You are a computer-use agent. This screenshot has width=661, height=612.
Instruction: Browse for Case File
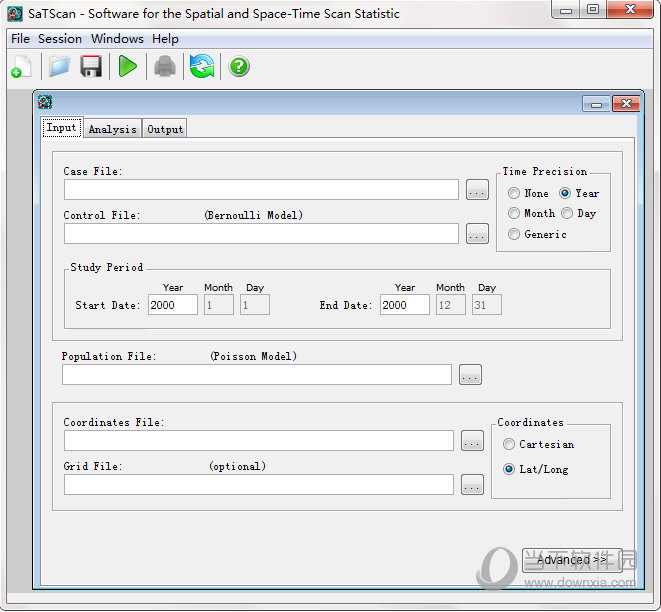pos(477,190)
